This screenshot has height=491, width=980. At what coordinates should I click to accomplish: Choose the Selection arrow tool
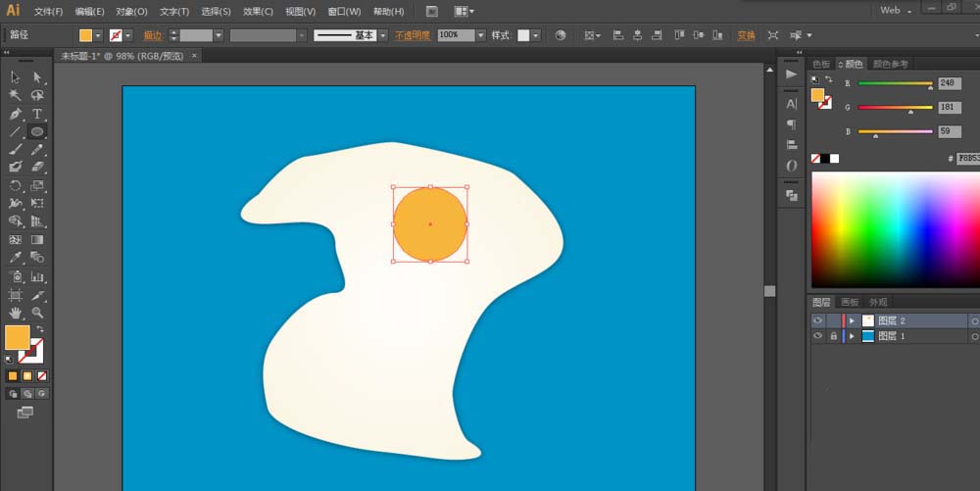point(16,77)
